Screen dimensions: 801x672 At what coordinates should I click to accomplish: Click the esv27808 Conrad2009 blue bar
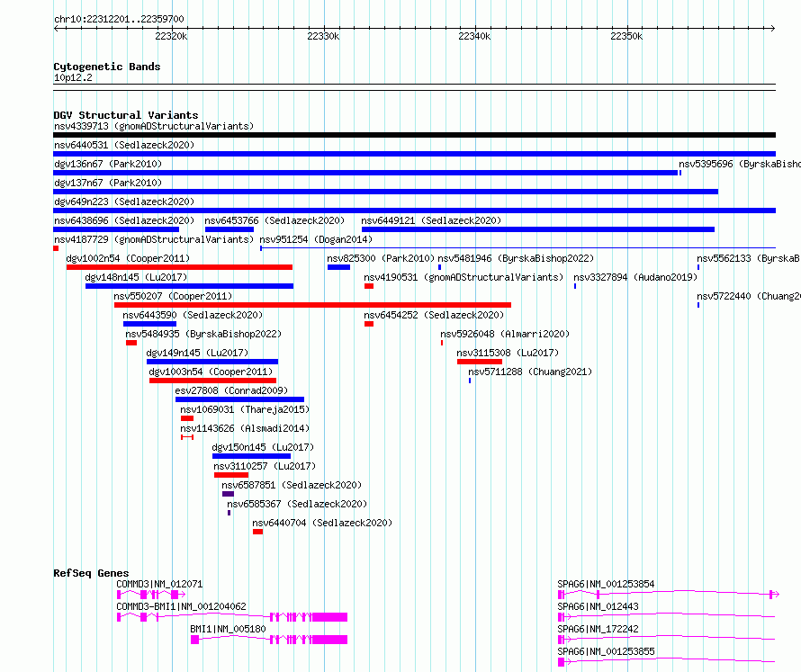(239, 399)
